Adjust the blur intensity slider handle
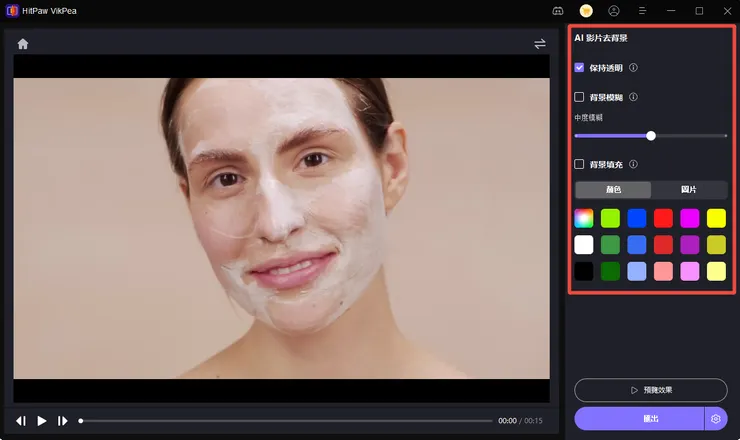This screenshot has width=740, height=440. [x=651, y=136]
